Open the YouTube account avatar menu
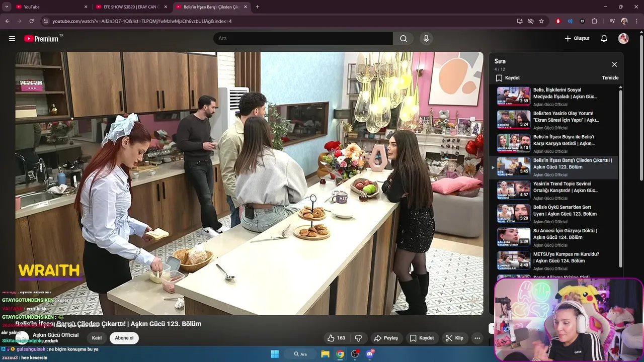Image resolution: width=644 pixels, height=362 pixels. (623, 39)
